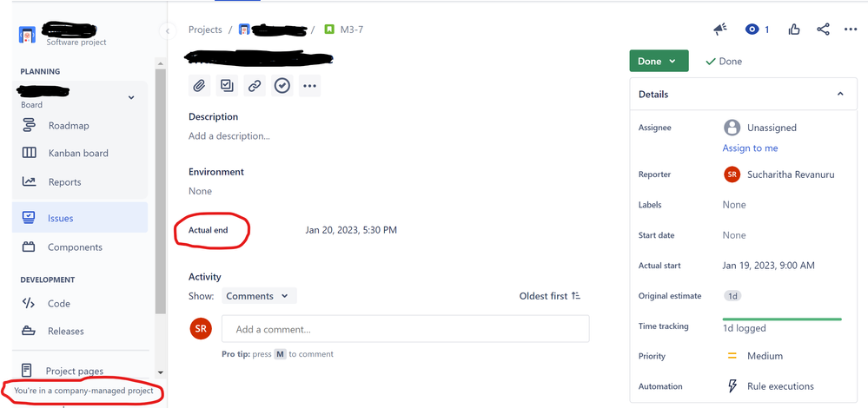Screen dimensions: 868x408
Task: Click the Projects breadcrumb link
Action: (205, 30)
